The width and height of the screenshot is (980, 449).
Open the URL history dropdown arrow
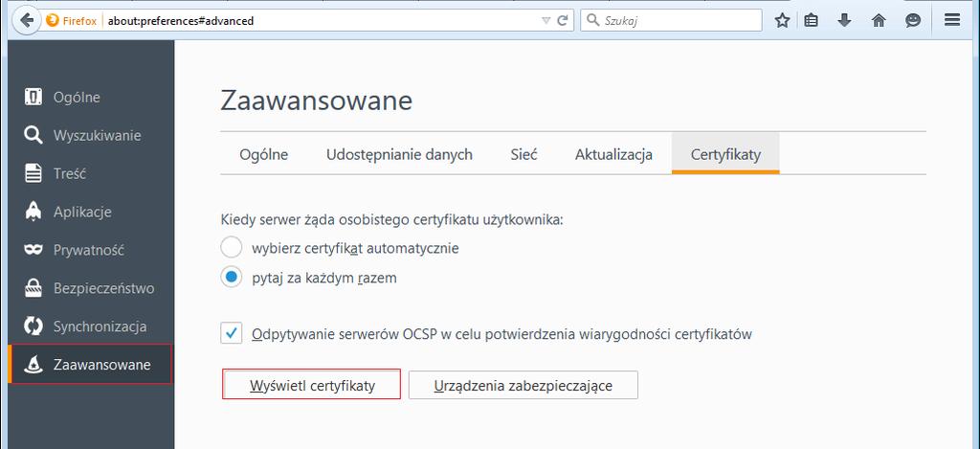(546, 21)
